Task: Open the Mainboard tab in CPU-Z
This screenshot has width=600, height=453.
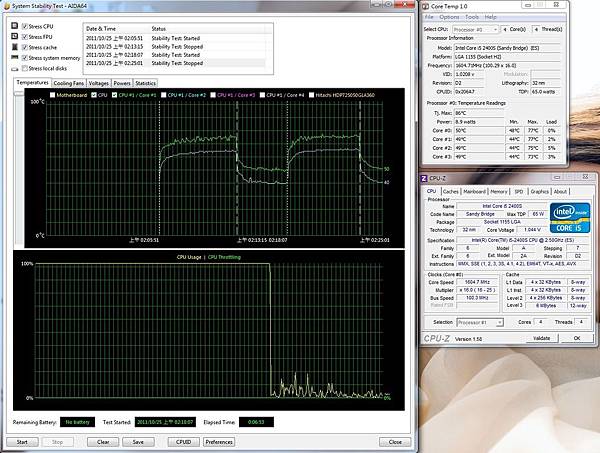Action: pos(474,191)
